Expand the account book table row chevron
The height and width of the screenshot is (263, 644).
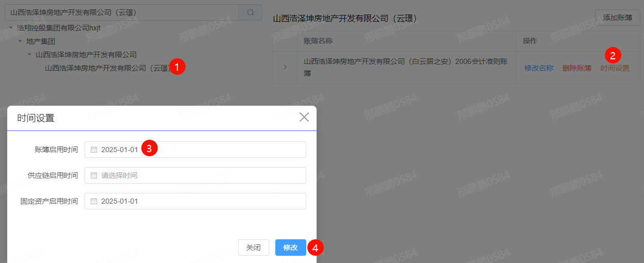pos(285,68)
